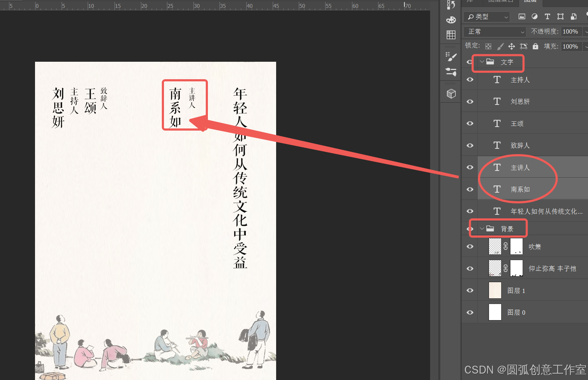
Task: Click the 吹箫 layer thumbnail
Action: [x=495, y=246]
